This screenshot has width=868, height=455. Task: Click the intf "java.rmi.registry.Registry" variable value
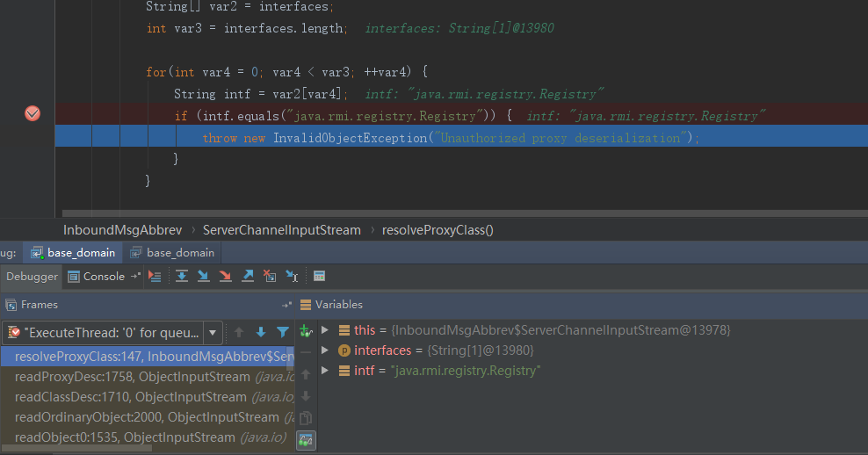465,371
